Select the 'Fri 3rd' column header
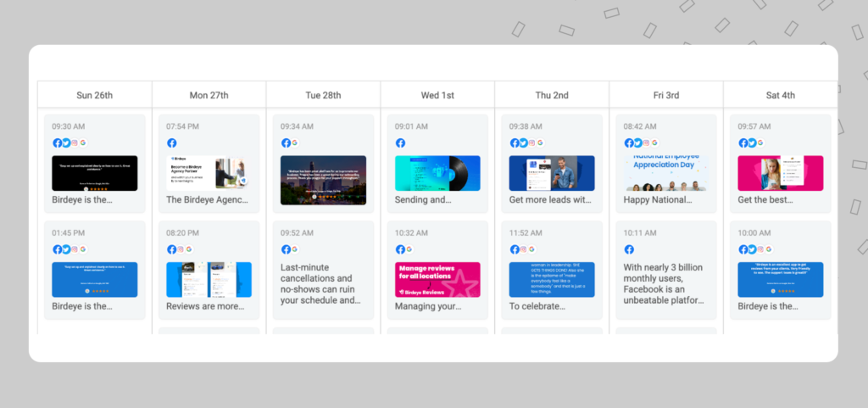 coord(666,95)
